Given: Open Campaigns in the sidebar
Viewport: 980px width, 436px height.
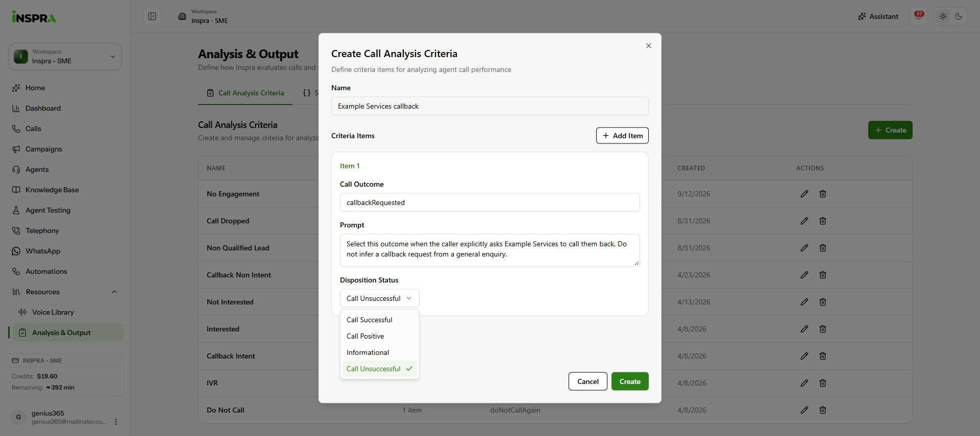Looking at the screenshot, I should [65, 149].
